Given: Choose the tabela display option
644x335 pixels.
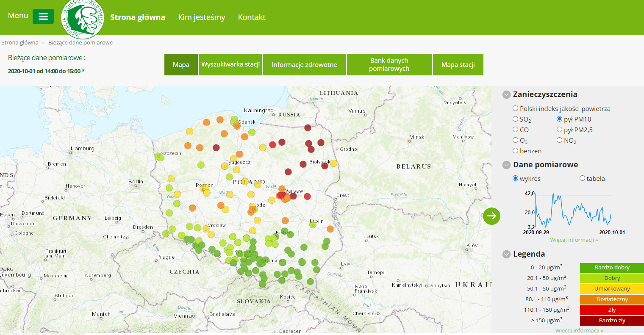Looking at the screenshot, I should coord(583,178).
